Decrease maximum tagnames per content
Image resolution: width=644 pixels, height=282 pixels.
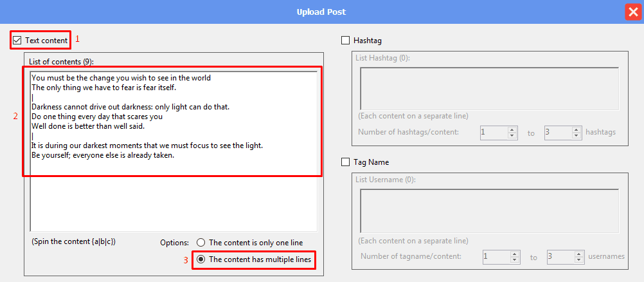pyautogui.click(x=579, y=259)
